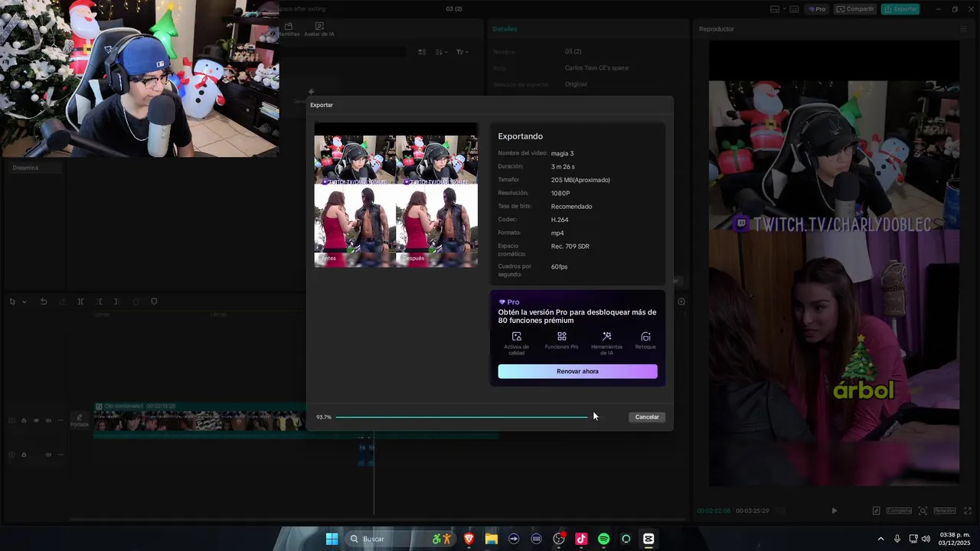
Task: Click the Después preview thumbnail
Action: pyautogui.click(x=436, y=195)
